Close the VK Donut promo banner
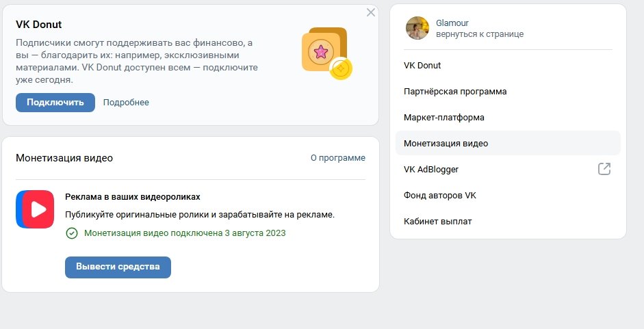 [371, 12]
